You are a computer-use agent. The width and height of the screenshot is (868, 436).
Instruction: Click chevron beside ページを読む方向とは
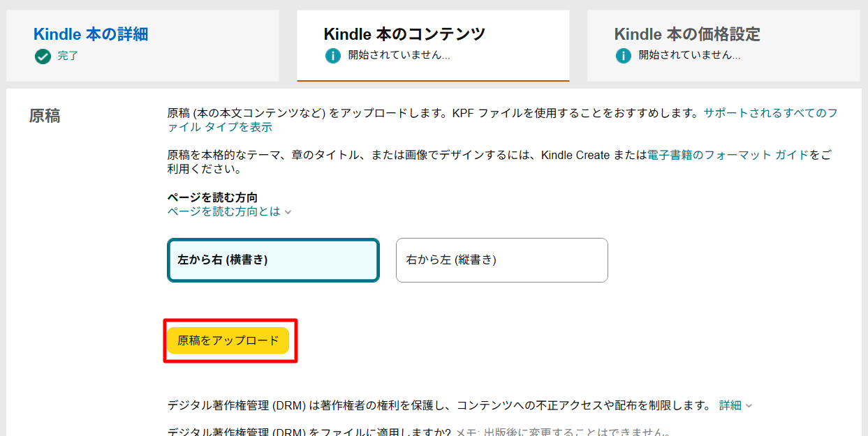coord(288,211)
